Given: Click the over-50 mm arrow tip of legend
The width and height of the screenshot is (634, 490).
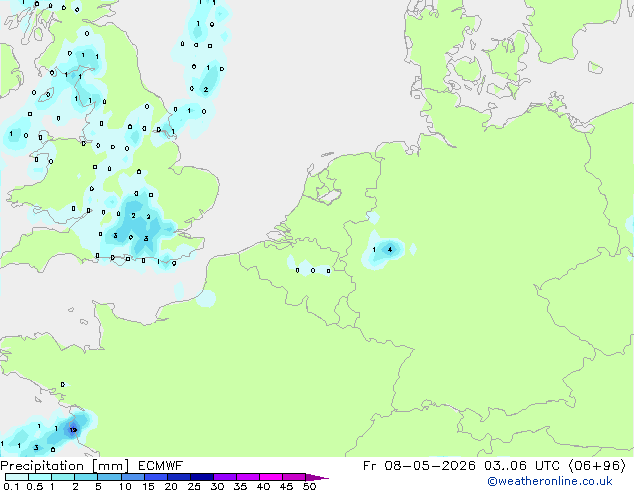Looking at the screenshot, I should pos(317,477).
